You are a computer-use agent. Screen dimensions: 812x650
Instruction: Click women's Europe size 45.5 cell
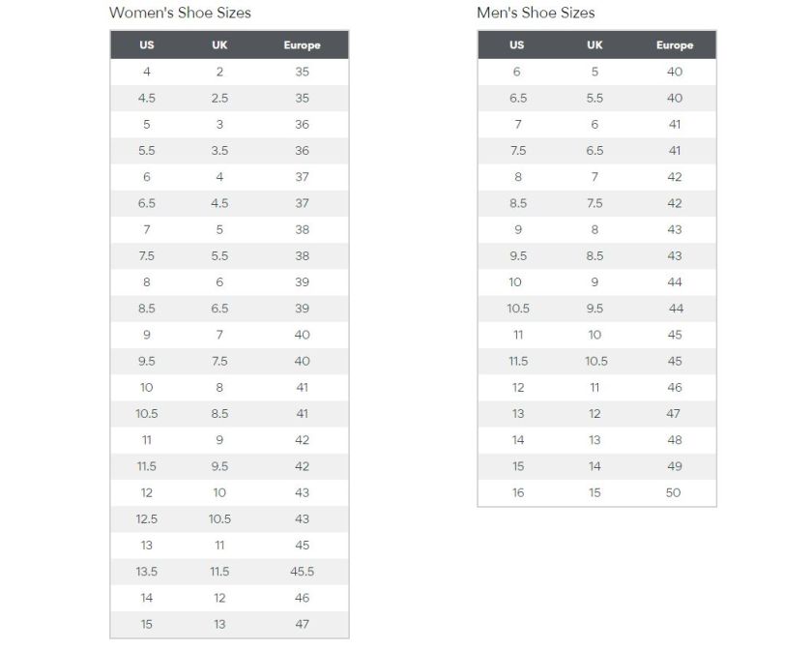click(x=302, y=572)
